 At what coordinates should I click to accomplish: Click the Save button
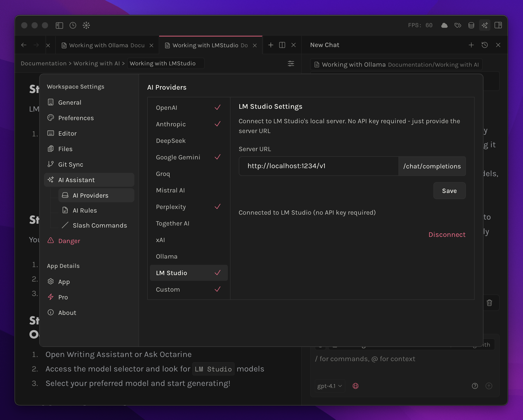pos(449,191)
